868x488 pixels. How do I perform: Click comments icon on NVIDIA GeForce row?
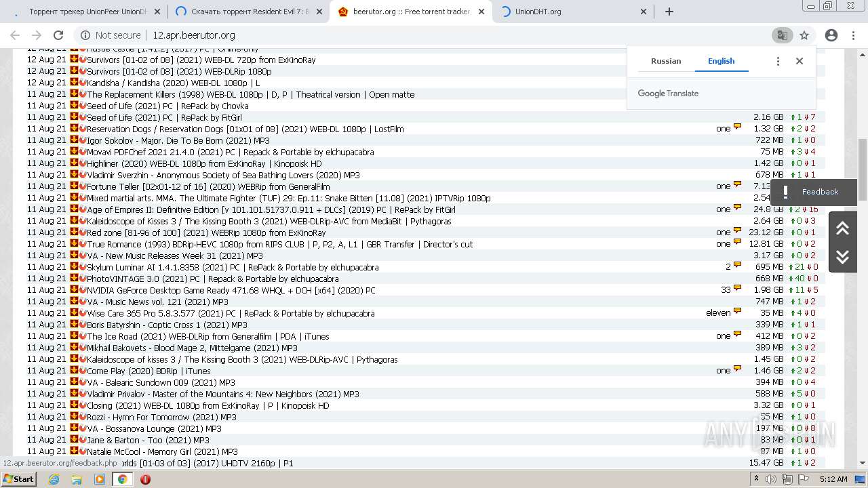point(737,289)
